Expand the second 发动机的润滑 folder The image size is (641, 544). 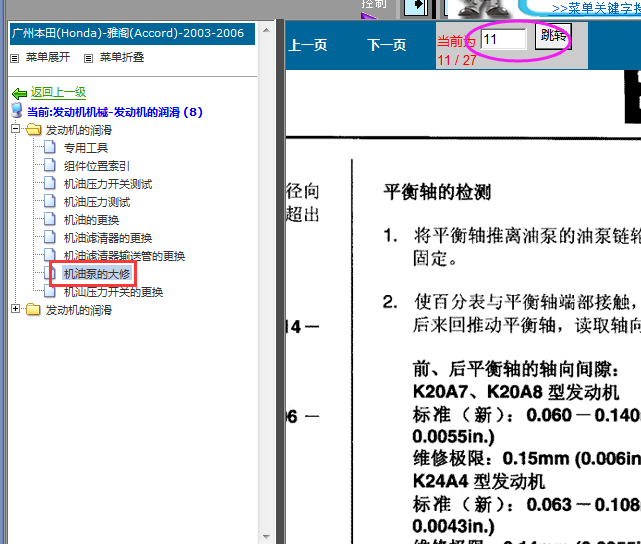point(16,309)
